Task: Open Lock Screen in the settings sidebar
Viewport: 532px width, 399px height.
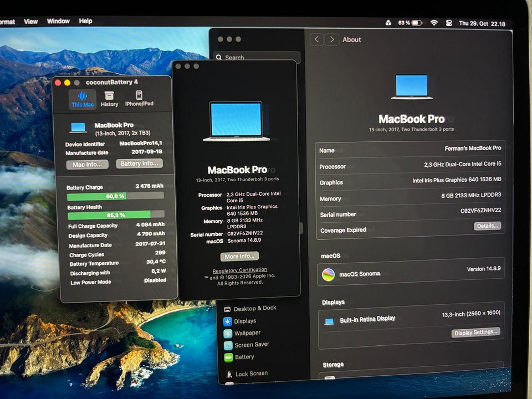Action: (x=247, y=374)
